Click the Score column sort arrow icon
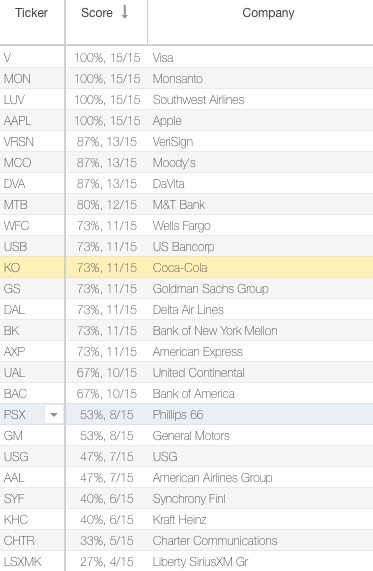This screenshot has height=571, width=373. point(125,12)
